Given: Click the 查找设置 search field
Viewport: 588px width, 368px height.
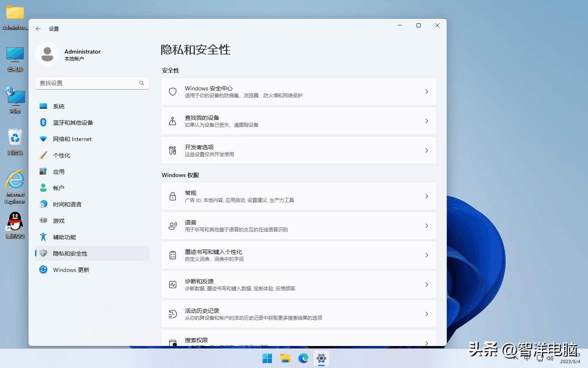Looking at the screenshot, I should 92,83.
